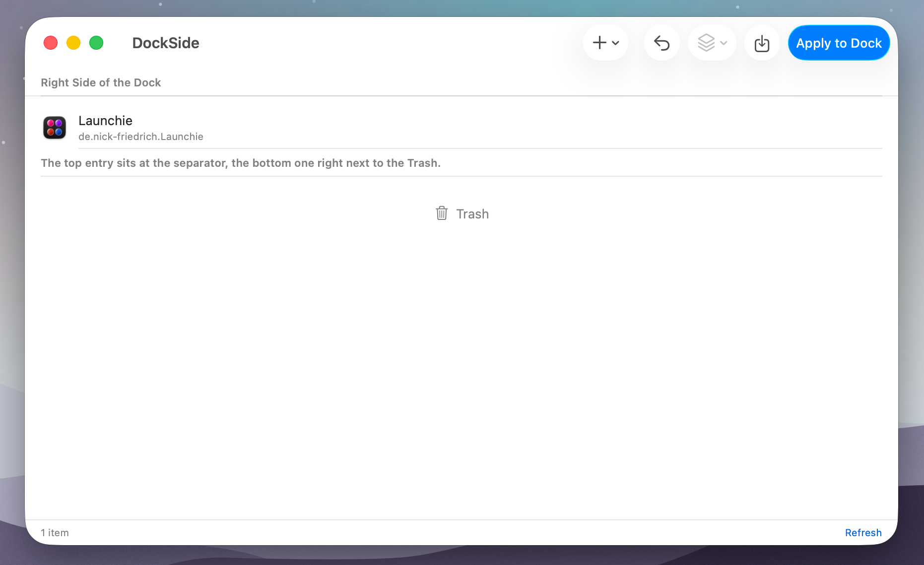Open the add item plus menu
The width and height of the screenshot is (924, 565).
(605, 43)
